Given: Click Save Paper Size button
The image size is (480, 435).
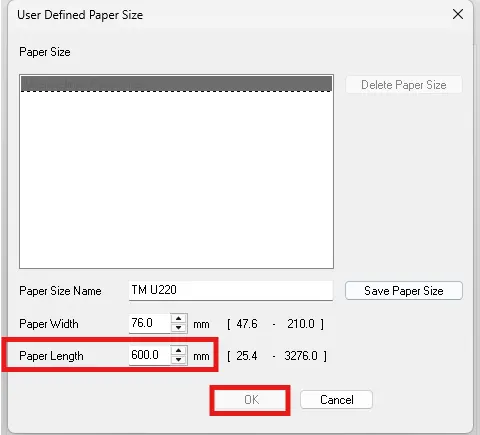Looking at the screenshot, I should pos(404,291).
